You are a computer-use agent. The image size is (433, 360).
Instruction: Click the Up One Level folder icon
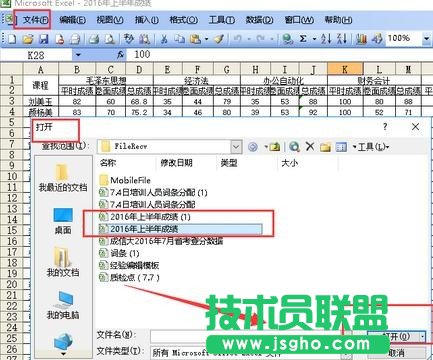[274, 147]
